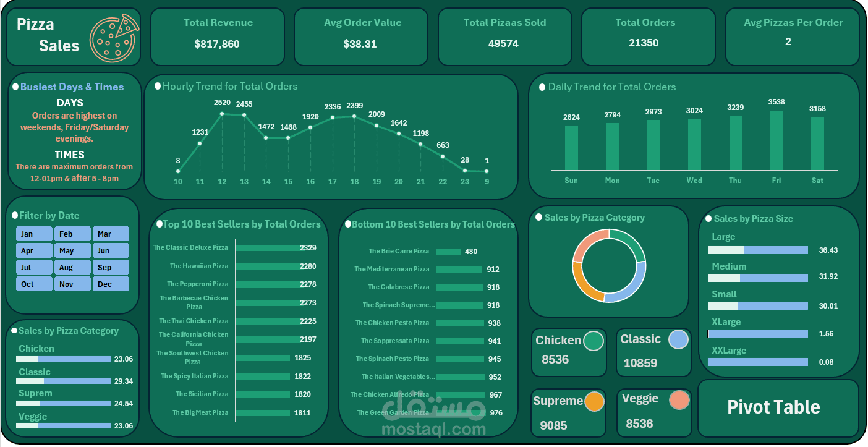Click the XXLarge size bar 0.08
Image resolution: width=868 pixels, height=447 pixels.
[x=758, y=362]
